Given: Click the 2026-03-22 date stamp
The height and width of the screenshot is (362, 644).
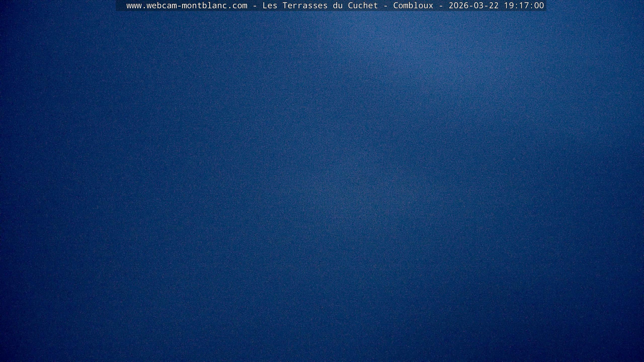Looking at the screenshot, I should coord(473,6).
